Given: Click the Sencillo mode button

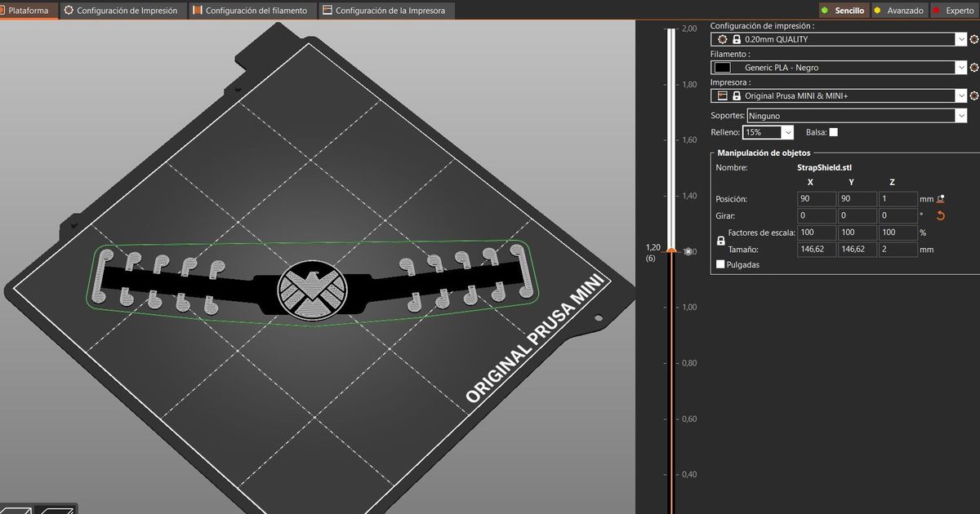Looking at the screenshot, I should tap(843, 10).
